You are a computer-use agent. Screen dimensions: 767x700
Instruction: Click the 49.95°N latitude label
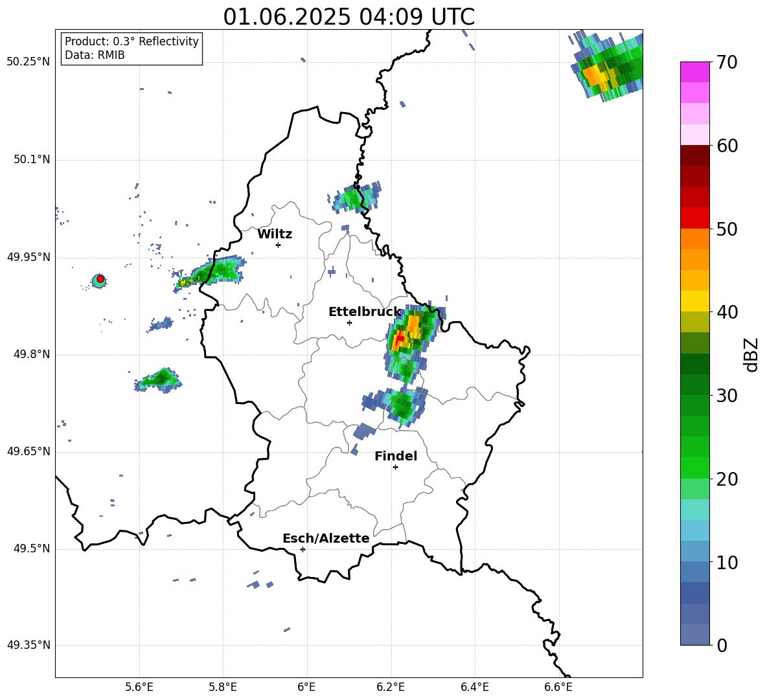click(29, 257)
